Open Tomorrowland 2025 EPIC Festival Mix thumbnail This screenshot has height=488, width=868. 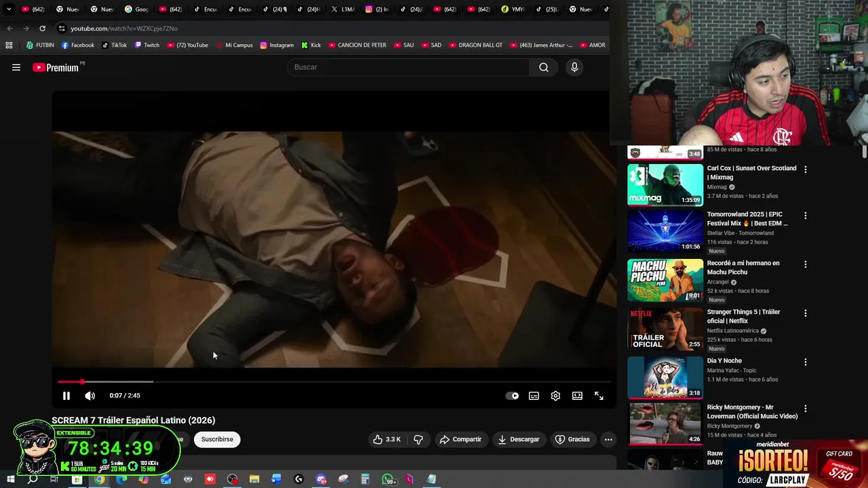(665, 230)
